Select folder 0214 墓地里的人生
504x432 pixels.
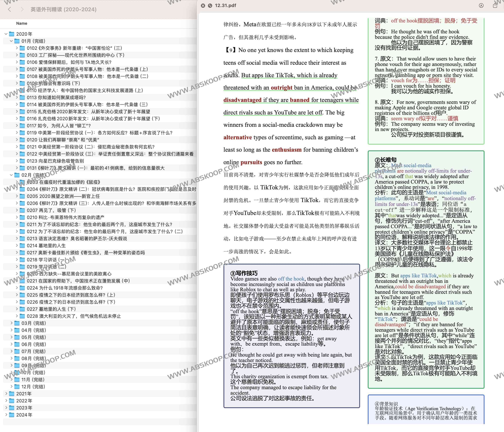click(x=46, y=246)
